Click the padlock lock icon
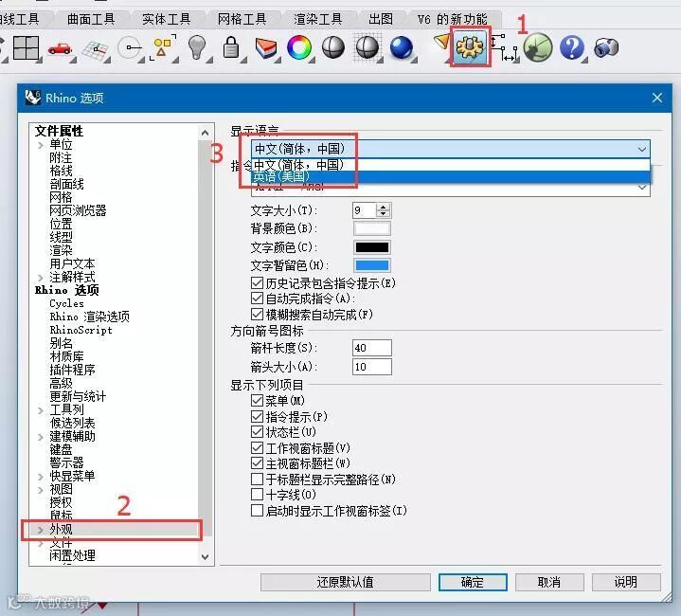 click(231, 47)
